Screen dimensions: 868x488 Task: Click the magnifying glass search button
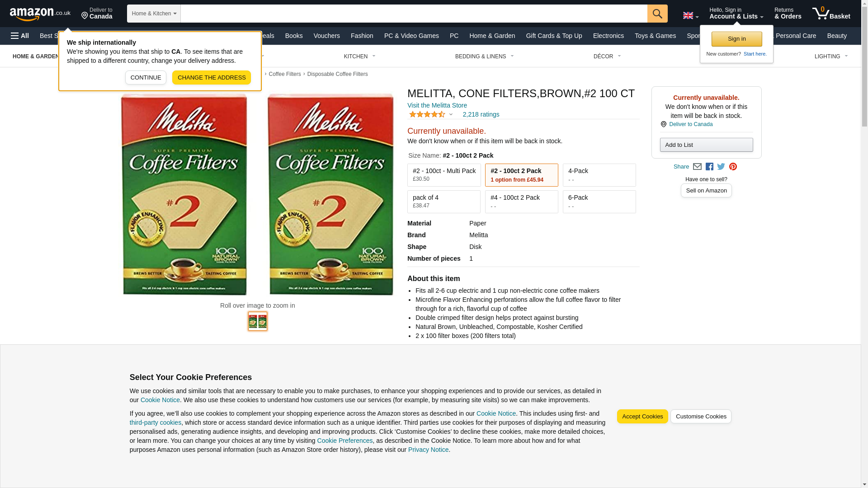click(x=657, y=14)
